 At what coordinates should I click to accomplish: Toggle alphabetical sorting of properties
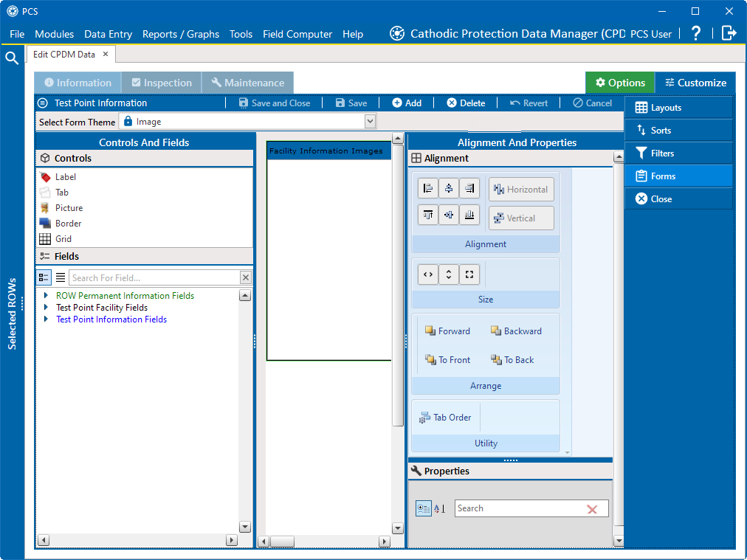point(439,508)
